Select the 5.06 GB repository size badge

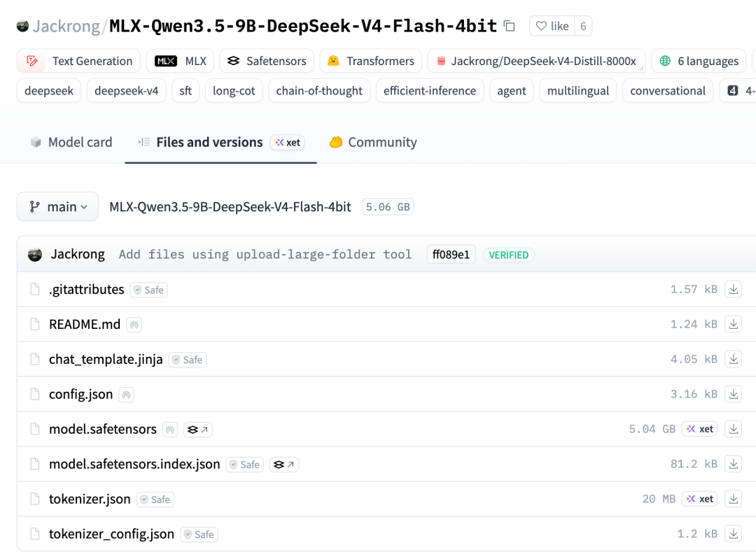[388, 206]
